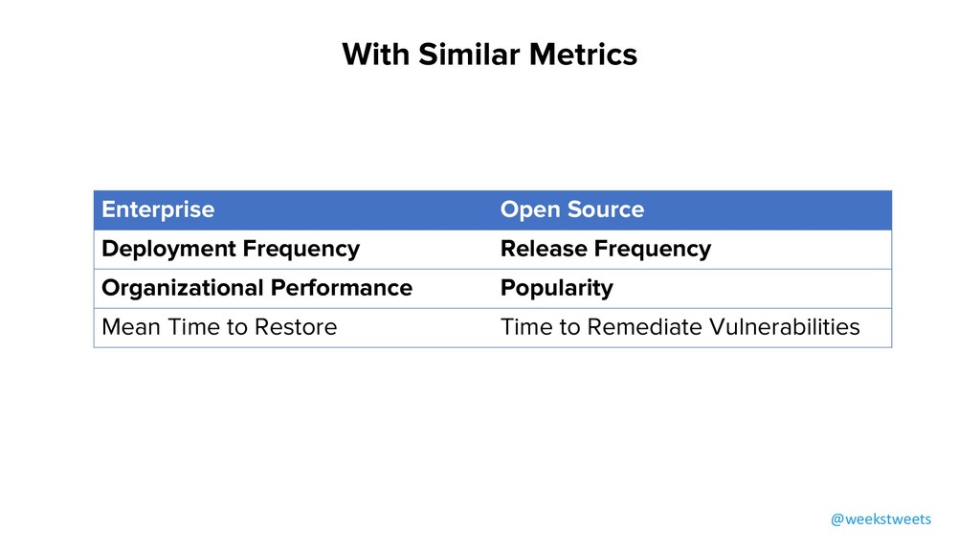Select the Popularity table cell
Viewport: 980px width, 551px height.
tap(556, 288)
